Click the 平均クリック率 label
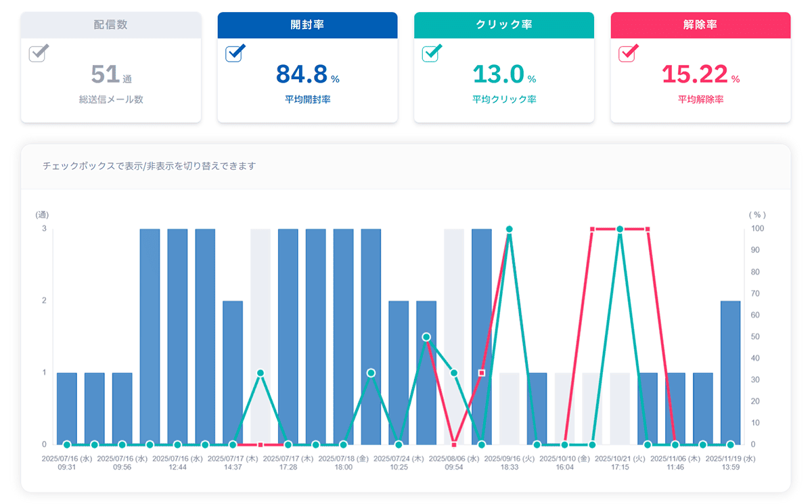 click(504, 99)
